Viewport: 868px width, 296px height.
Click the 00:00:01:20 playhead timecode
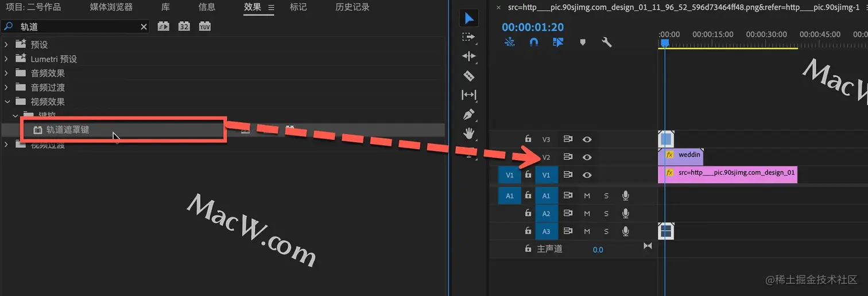tap(533, 27)
